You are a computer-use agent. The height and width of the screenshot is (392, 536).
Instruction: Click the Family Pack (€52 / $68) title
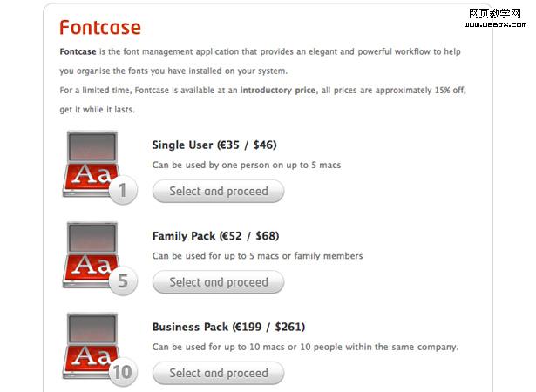[215, 236]
